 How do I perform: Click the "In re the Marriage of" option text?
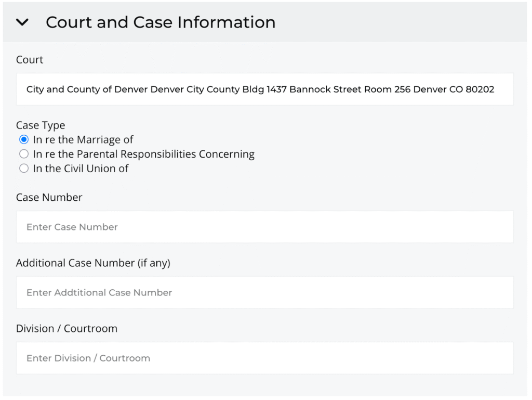tap(83, 139)
